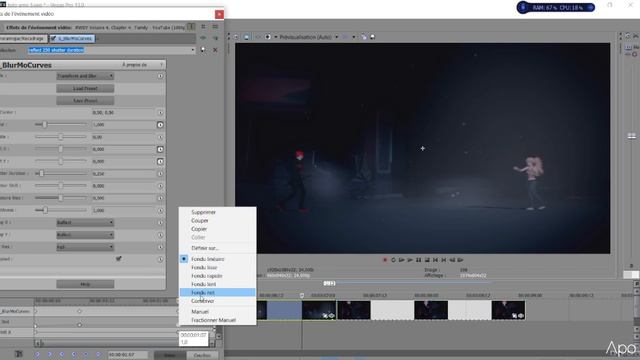Click the question mark help icon in BlurMoCurves header
640x360 pixels.
(161, 65)
